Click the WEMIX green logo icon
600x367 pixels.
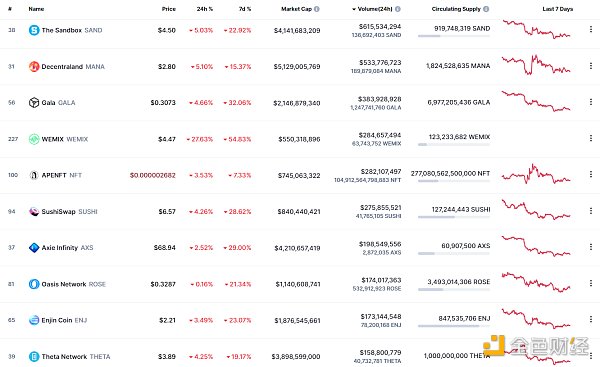34,139
